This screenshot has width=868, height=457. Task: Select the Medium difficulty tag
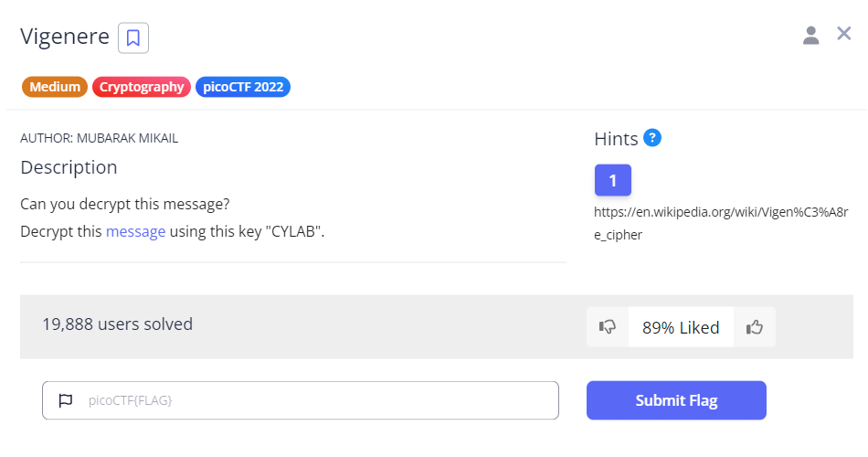point(54,88)
